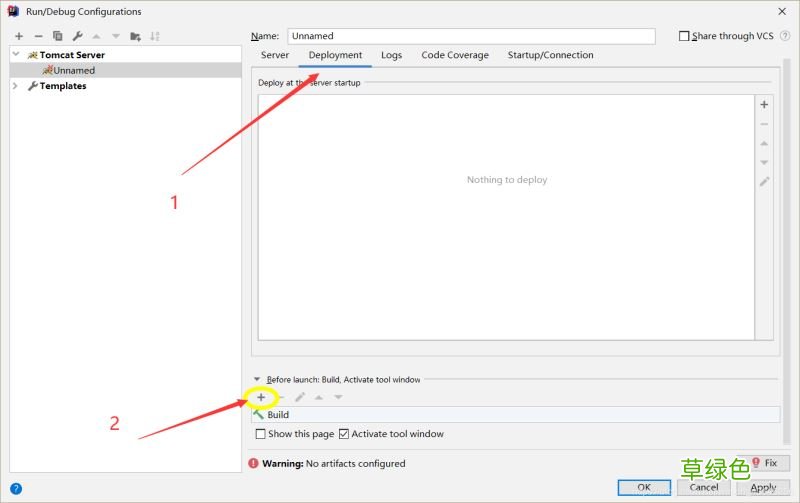This screenshot has width=800, height=503.
Task: Create new folder for configurations
Action: [135, 36]
